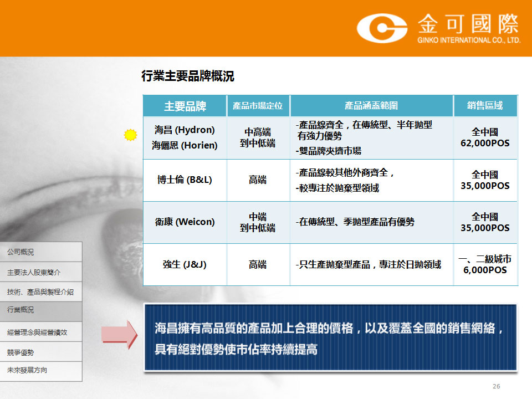532x399 pixels.
Task: Click 產品線齊全 bullet in Hydron row
Action: tap(364, 130)
